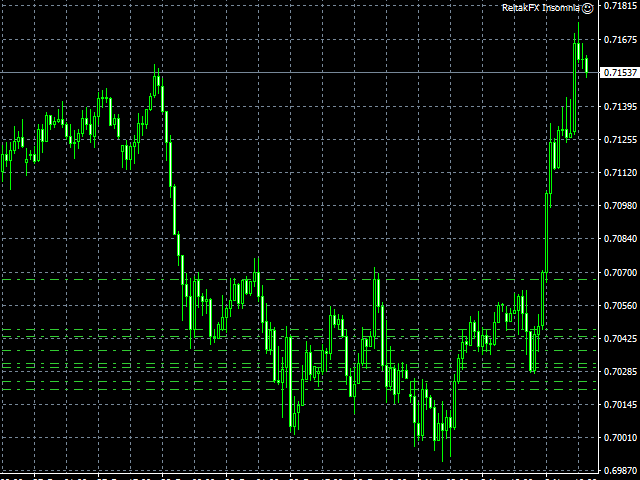This screenshot has height=480, width=640.
Task: Select the green dash-dot line just below 0.70700
Action: pyautogui.click(x=299, y=280)
